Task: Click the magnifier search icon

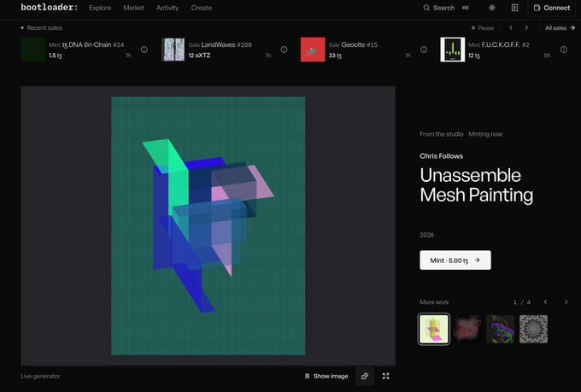Action: pyautogui.click(x=426, y=8)
